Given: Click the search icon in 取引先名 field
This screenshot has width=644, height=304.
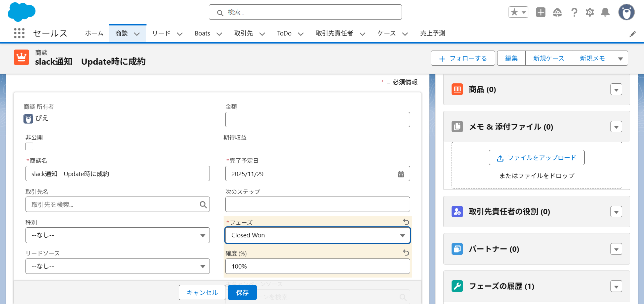Looking at the screenshot, I should pos(203,205).
